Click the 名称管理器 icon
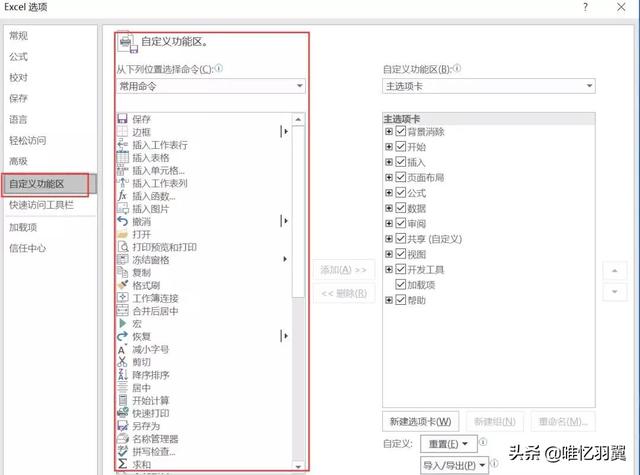 coord(122,439)
